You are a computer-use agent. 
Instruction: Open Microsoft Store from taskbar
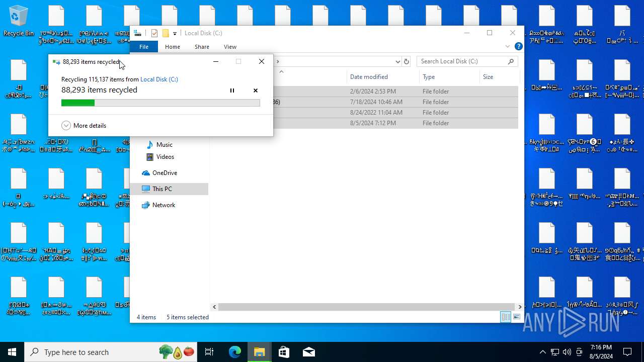284,352
